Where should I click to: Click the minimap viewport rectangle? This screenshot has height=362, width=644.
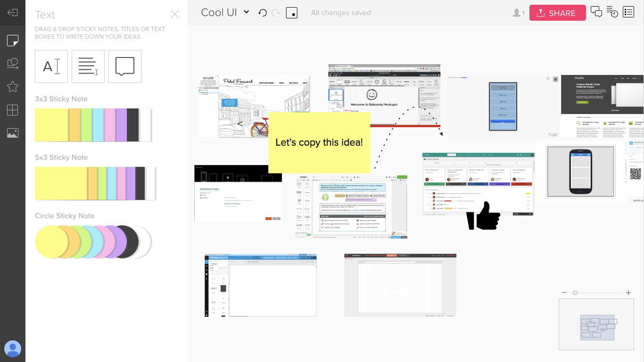point(597,328)
